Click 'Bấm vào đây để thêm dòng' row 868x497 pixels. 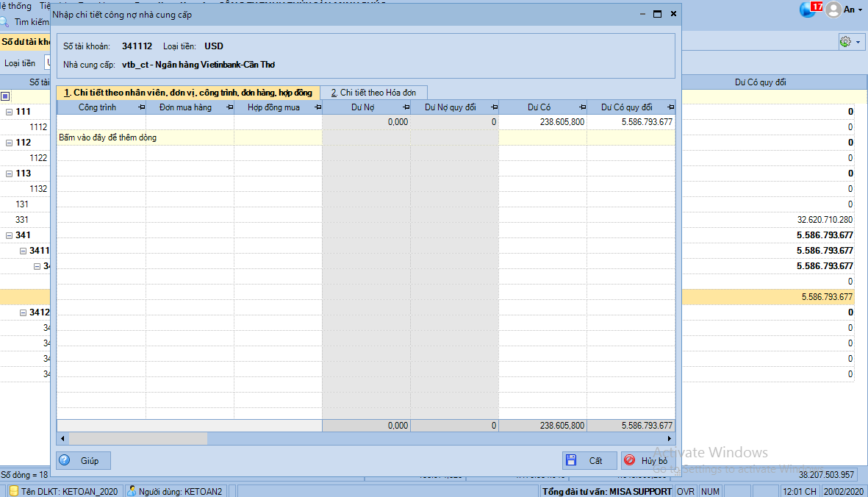pyautogui.click(x=189, y=137)
